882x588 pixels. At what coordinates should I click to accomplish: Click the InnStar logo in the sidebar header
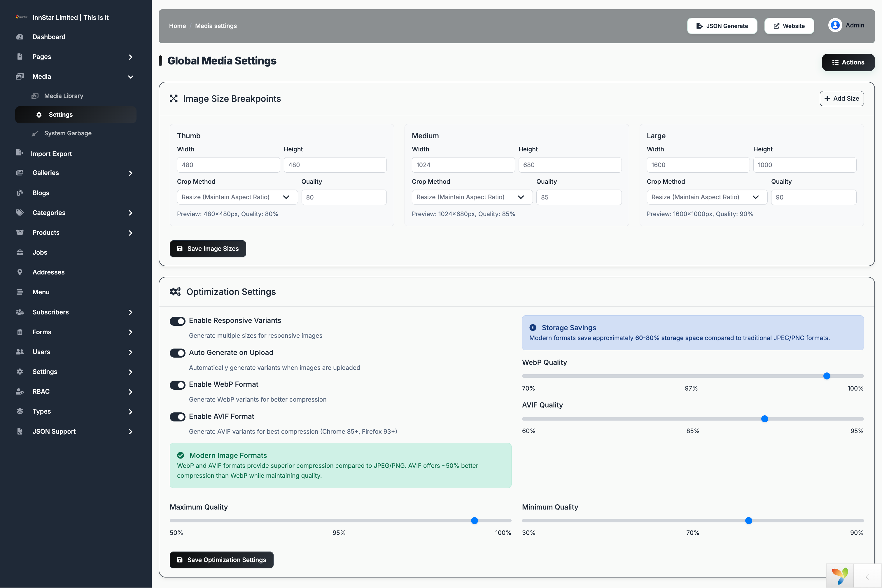21,17
